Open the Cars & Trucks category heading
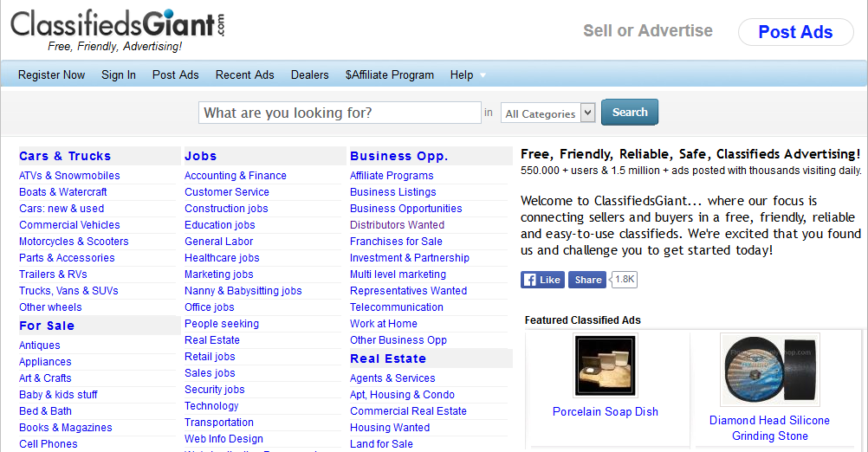Viewport: 868px width, 452px height. click(65, 156)
